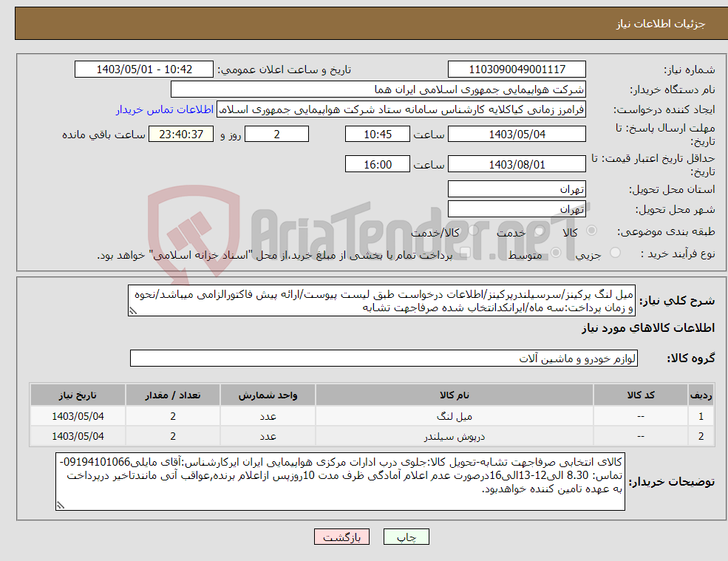728x561 pixels.
Task: Click the نام کالا column header
Action: tap(455, 395)
